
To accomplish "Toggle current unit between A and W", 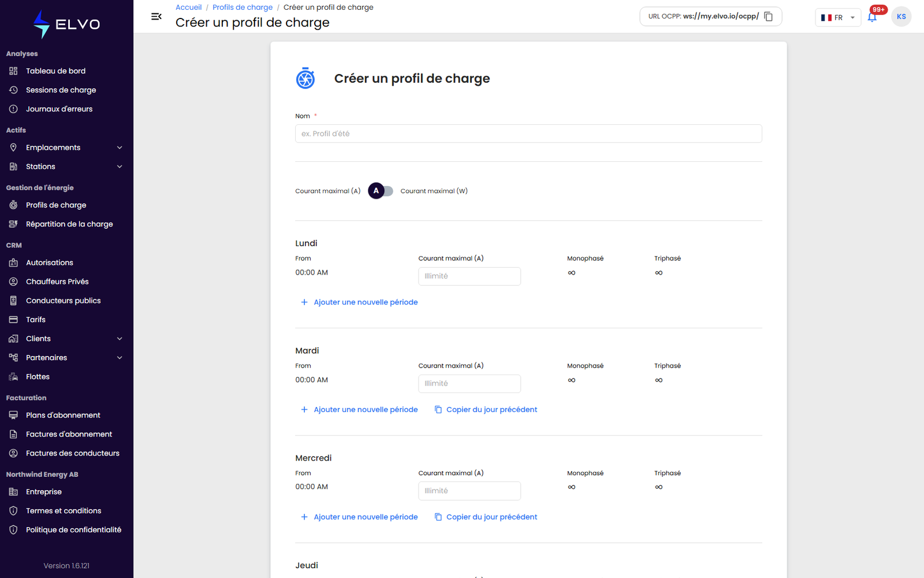I will click(x=381, y=191).
